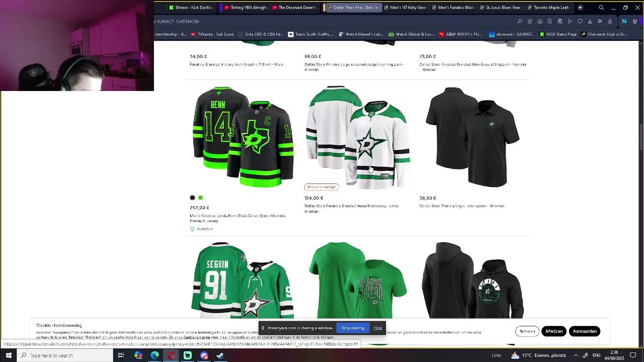Switch to The Deserved Downfall tab
The width and height of the screenshot is (644, 362).
(x=295, y=8)
